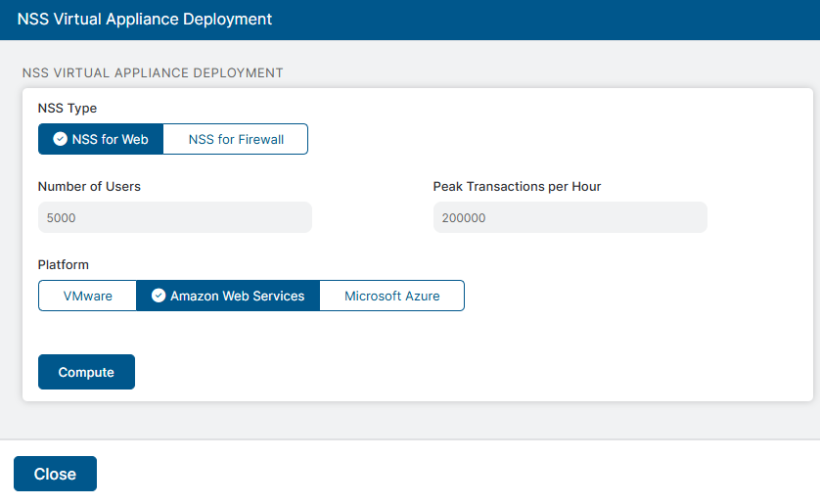Screen dimensions: 820x504
Task: Close the deployment dialog with Close button
Action: 55,474
